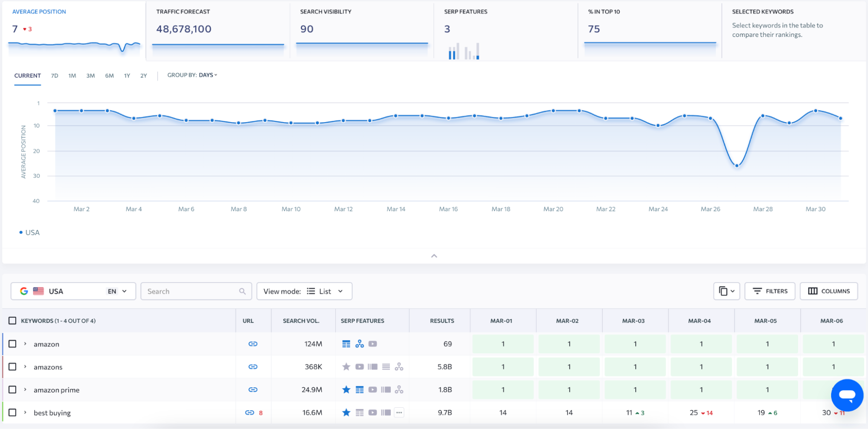The width and height of the screenshot is (868, 429).
Task: Collapse the chart panel with the chevron
Action: tap(434, 256)
